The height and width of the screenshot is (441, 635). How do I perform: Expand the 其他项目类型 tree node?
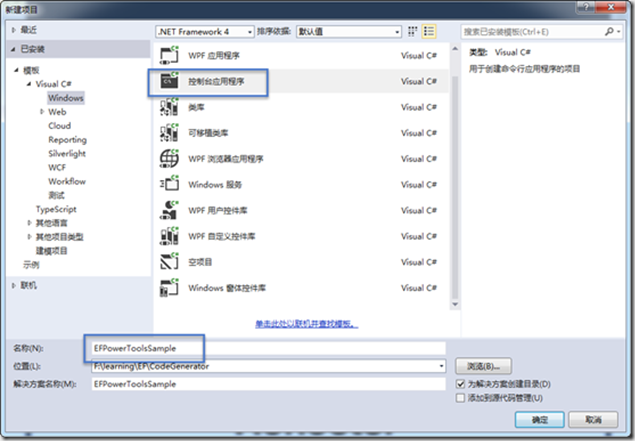[29, 237]
